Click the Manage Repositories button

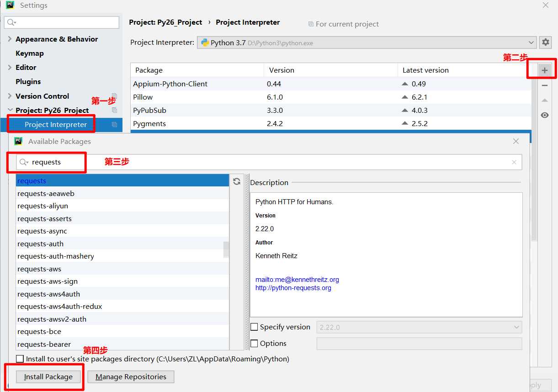click(131, 377)
